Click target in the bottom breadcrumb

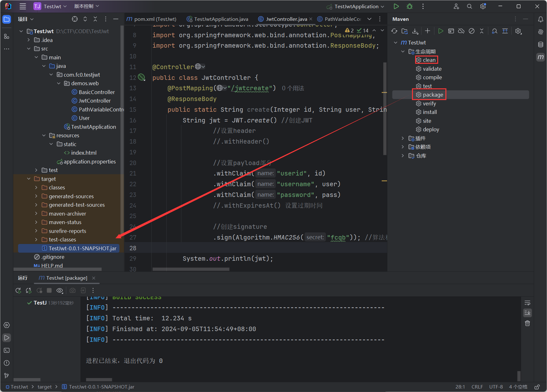(x=44, y=387)
